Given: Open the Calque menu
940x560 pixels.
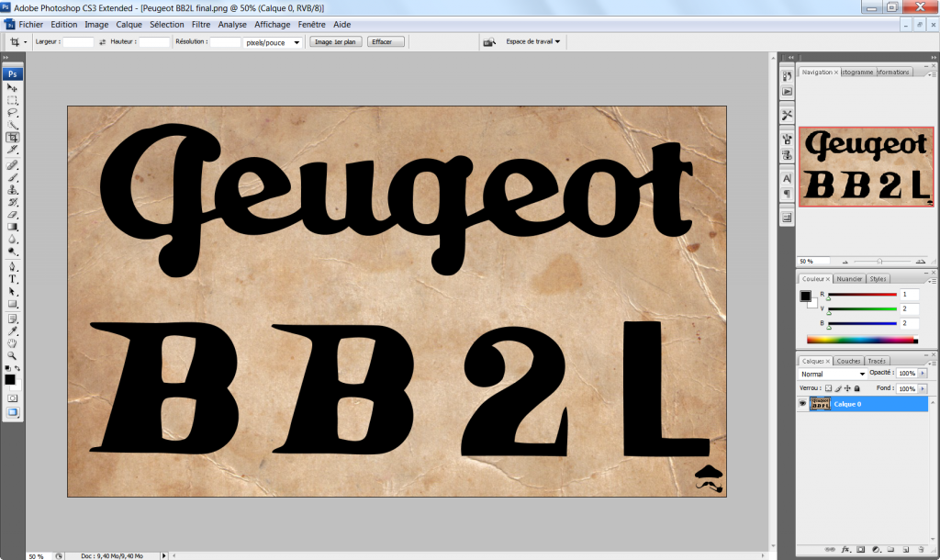Looking at the screenshot, I should point(129,25).
